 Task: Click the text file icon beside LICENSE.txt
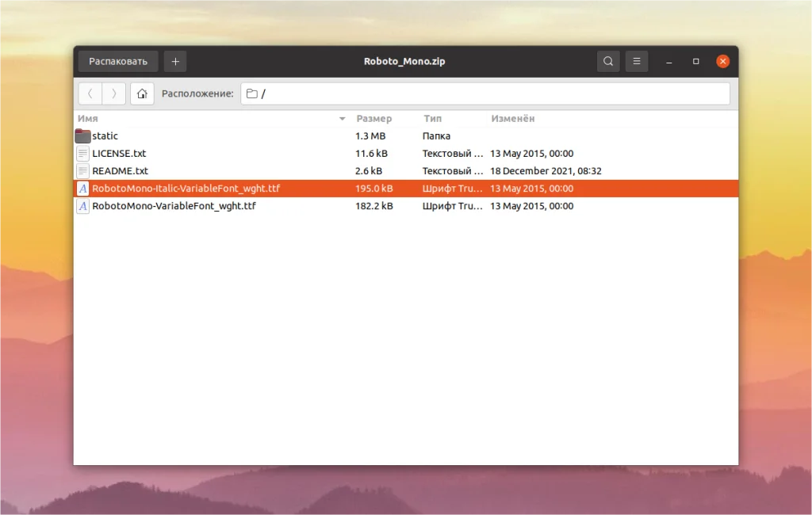82,153
